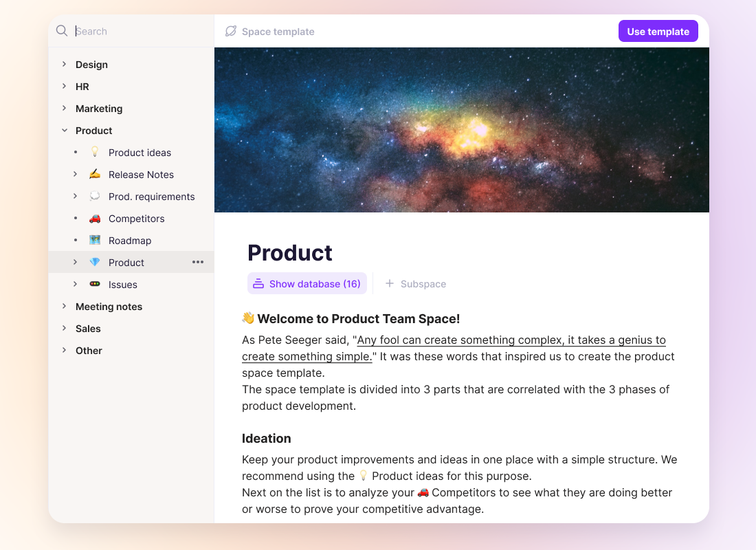The image size is (756, 550).
Task: Click Show database (16) button
Action: pyautogui.click(x=307, y=284)
